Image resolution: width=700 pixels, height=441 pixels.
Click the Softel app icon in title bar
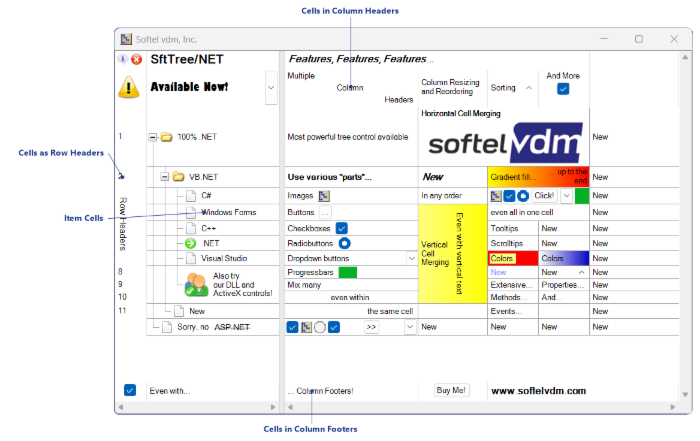click(126, 39)
